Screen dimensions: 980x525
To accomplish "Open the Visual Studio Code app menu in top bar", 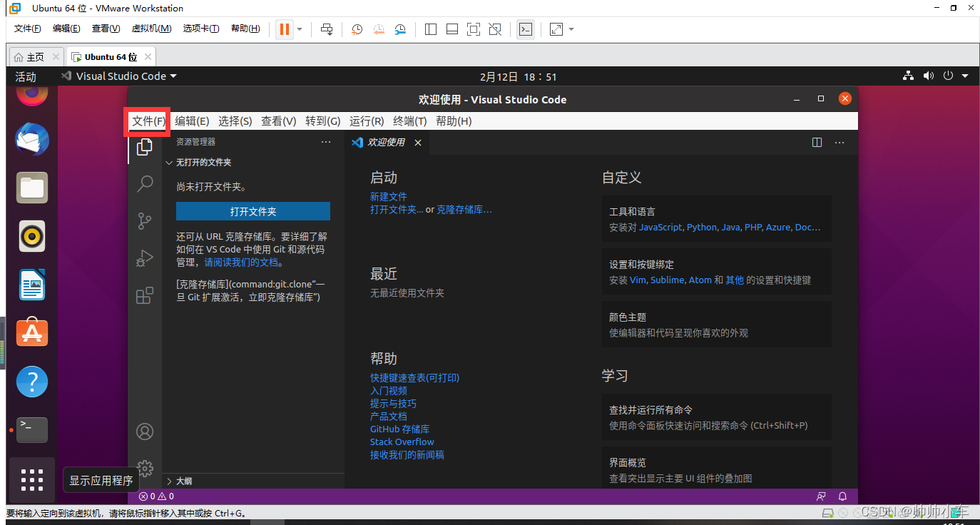I will (x=119, y=76).
